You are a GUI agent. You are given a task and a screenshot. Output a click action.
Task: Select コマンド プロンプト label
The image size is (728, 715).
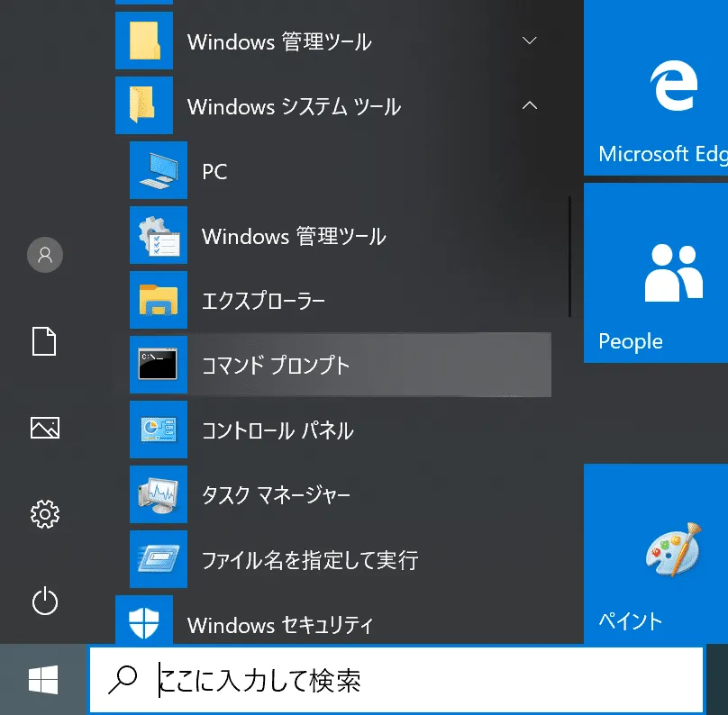pos(276,366)
